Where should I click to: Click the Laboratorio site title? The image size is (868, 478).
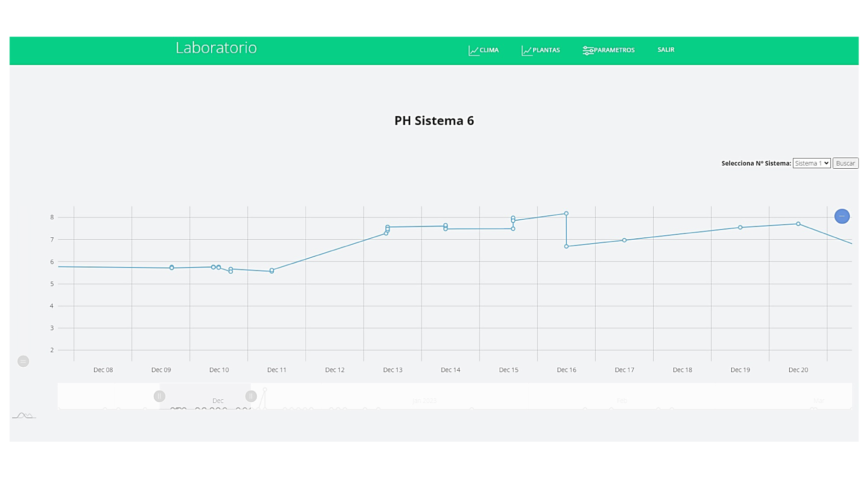[x=216, y=48]
